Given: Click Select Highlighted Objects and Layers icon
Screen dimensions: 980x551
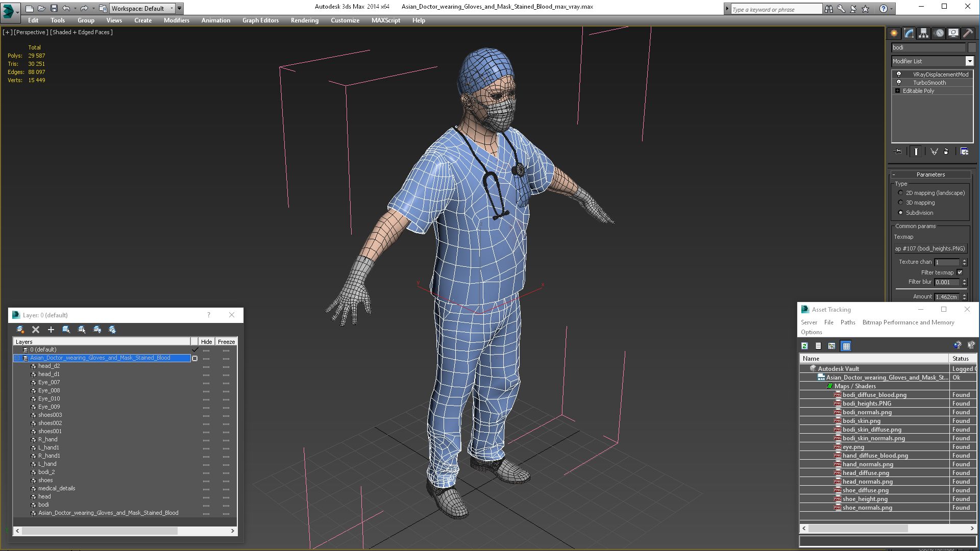Looking at the screenshot, I should 66,330.
